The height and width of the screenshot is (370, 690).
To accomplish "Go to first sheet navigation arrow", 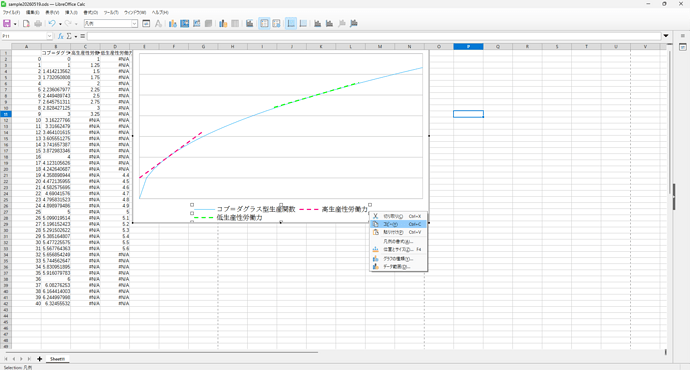I will [6, 359].
